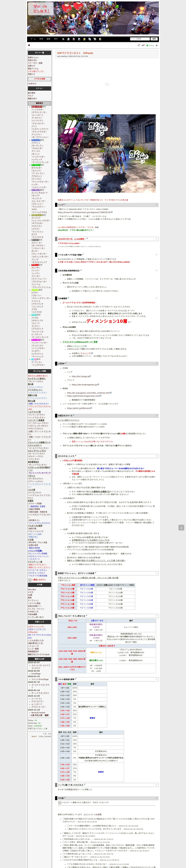This screenshot has height=868, width=186.
Task: Click the anchor icon on the 公式HP heading row
Action: (157, 364)
